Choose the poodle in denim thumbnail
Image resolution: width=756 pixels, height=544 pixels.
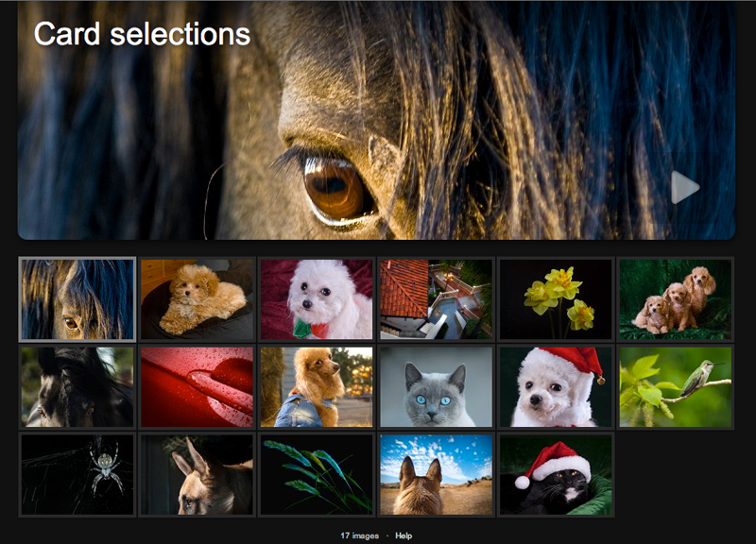click(317, 387)
